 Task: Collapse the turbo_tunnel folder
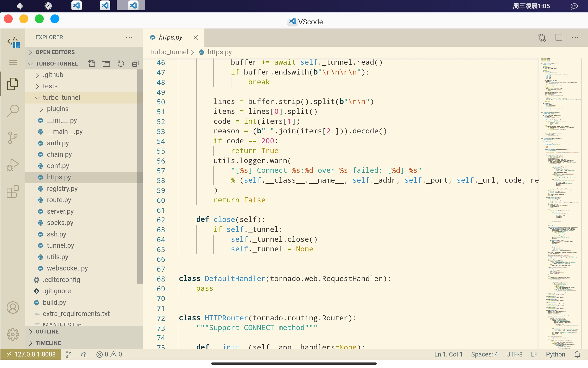tap(81, 98)
